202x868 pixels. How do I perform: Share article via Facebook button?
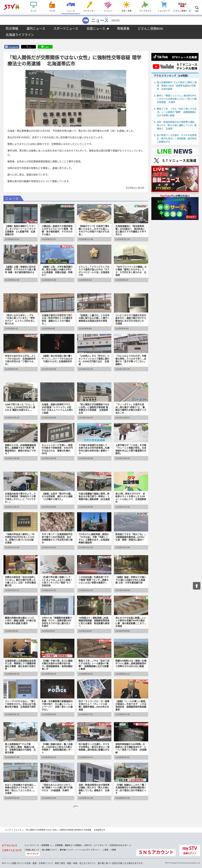(x=12, y=47)
